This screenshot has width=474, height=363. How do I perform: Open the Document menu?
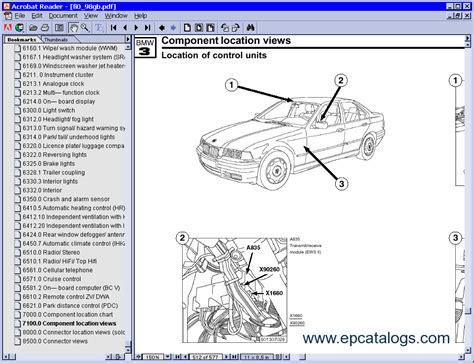(63, 16)
